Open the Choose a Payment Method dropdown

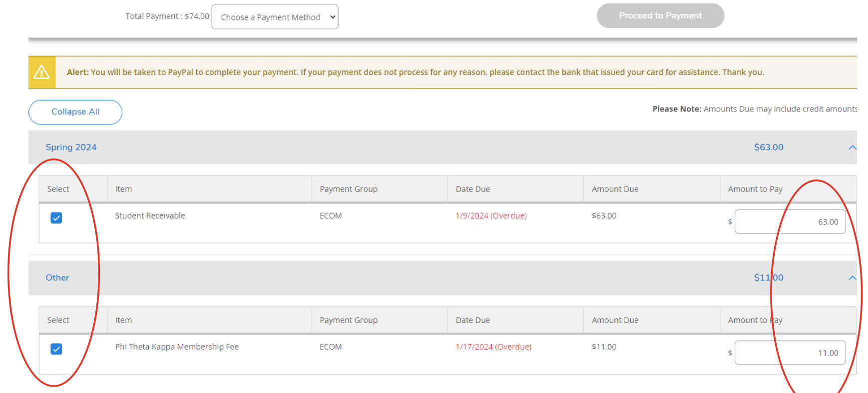[275, 17]
